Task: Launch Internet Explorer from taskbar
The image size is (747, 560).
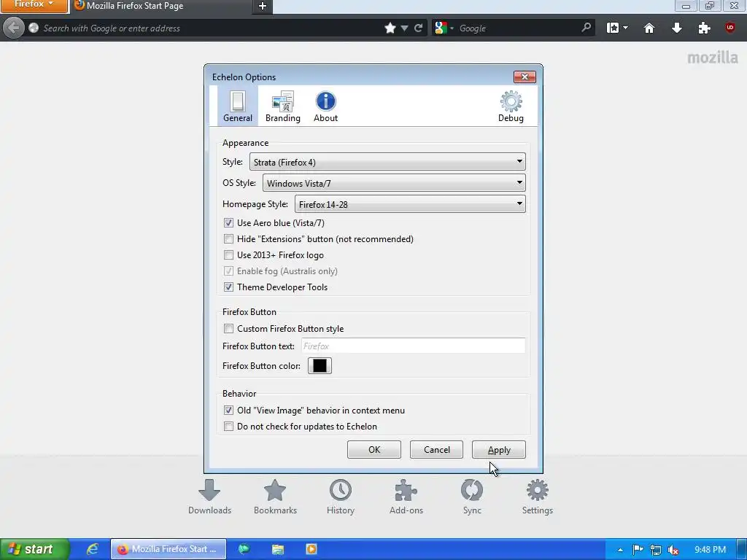Action: (93, 549)
